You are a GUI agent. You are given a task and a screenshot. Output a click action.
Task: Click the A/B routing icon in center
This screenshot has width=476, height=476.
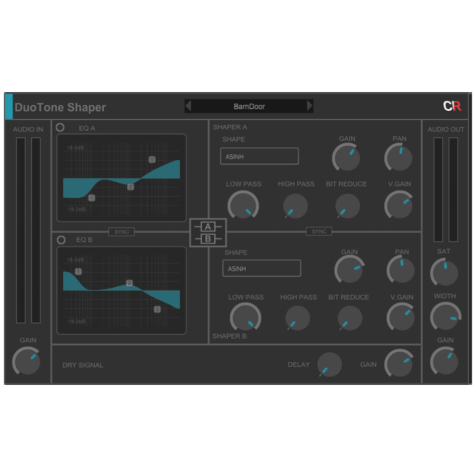[x=208, y=232]
